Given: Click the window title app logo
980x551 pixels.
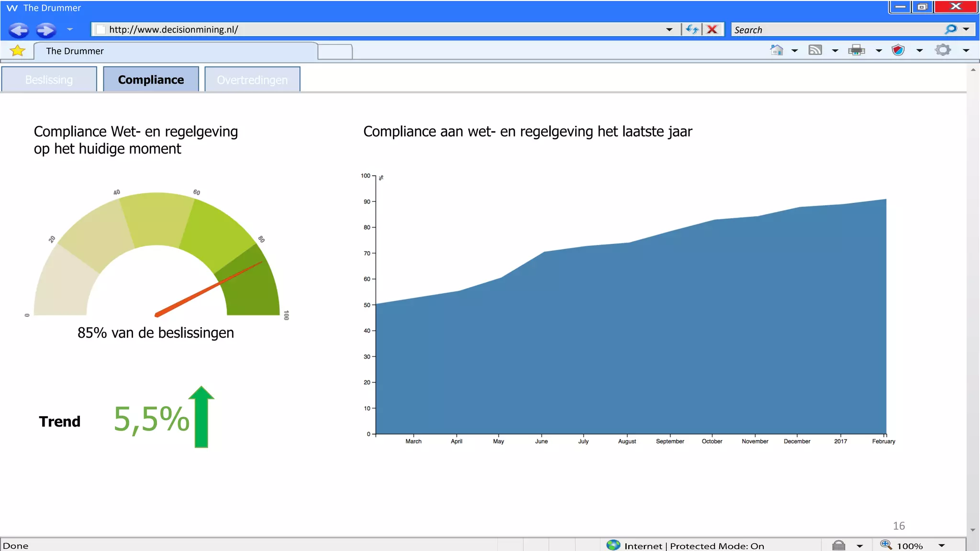Looking at the screenshot, I should 12,8.
